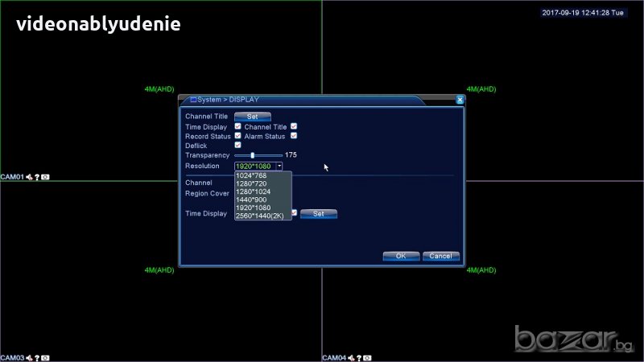Disable the Deflick checkbox

point(237,145)
